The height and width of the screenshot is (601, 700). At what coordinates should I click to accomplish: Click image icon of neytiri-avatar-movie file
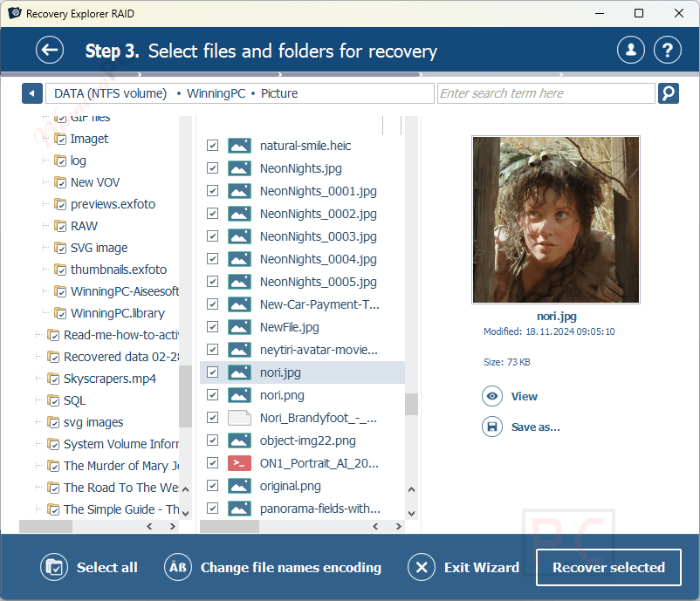[x=239, y=350]
